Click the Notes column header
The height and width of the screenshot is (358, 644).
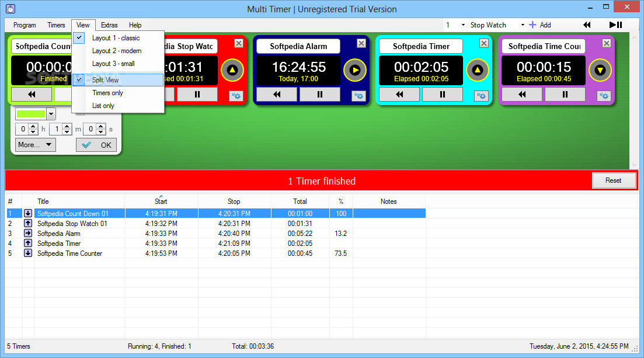coord(388,201)
